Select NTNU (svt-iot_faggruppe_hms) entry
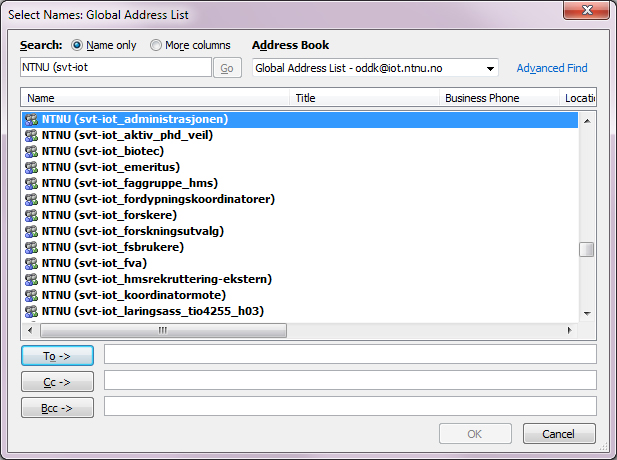This screenshot has width=617, height=460. pos(300,183)
